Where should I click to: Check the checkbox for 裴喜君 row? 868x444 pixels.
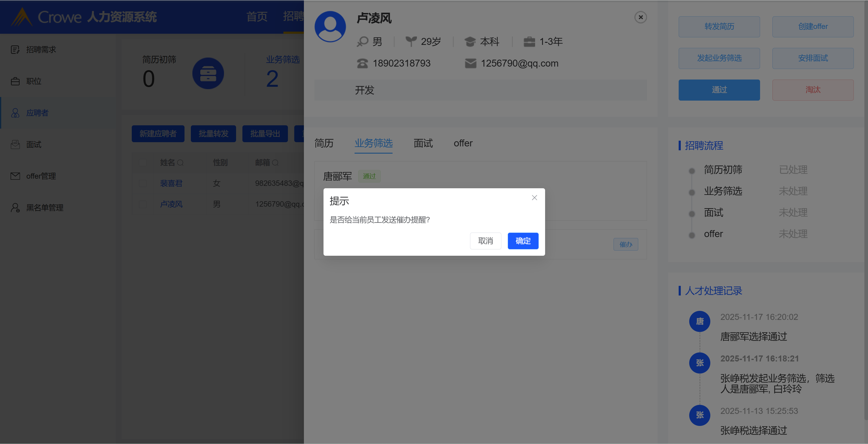tap(143, 183)
